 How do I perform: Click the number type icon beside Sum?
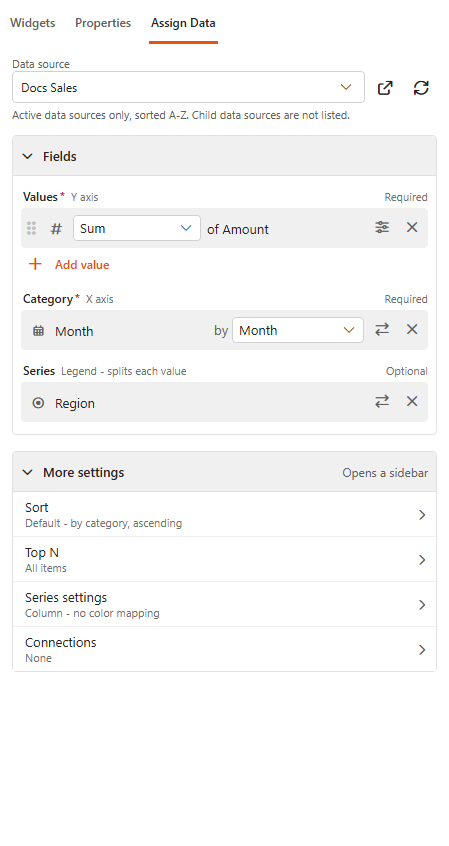point(56,229)
